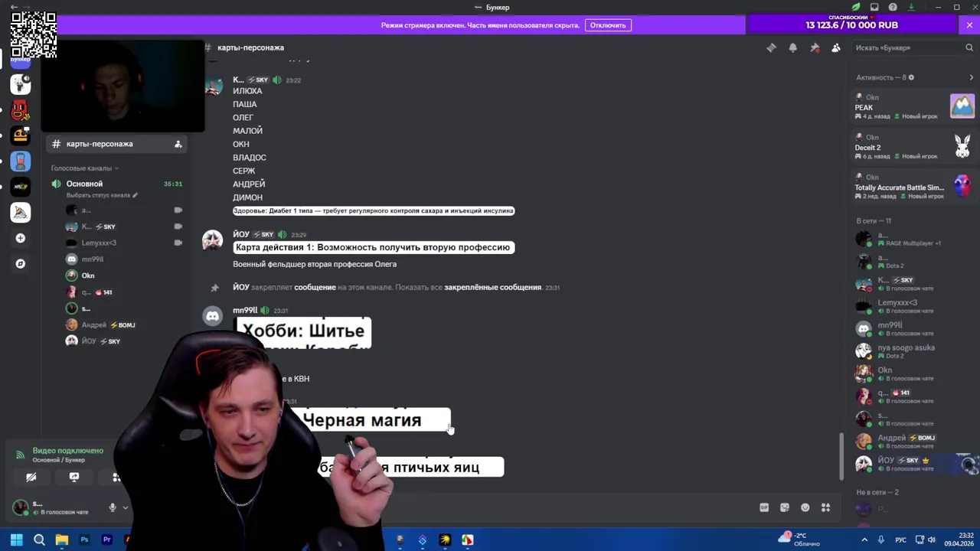Close the donation goal banner

point(969,25)
